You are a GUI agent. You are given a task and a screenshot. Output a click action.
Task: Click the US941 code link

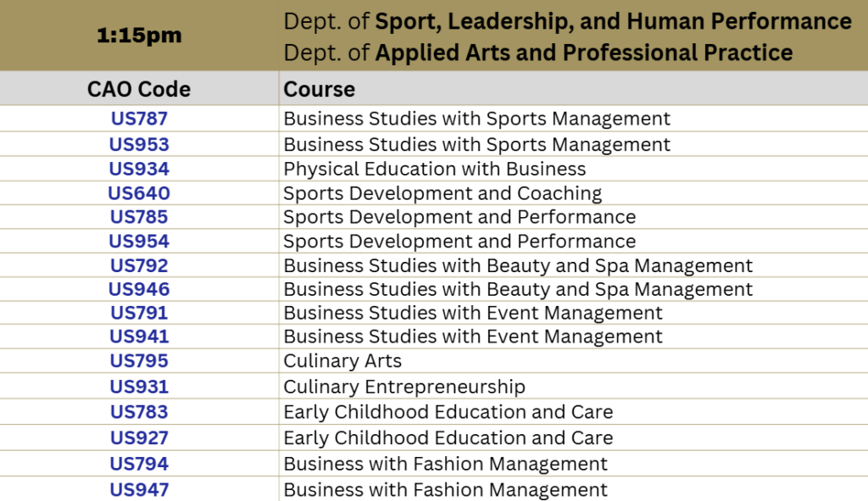pos(139,337)
